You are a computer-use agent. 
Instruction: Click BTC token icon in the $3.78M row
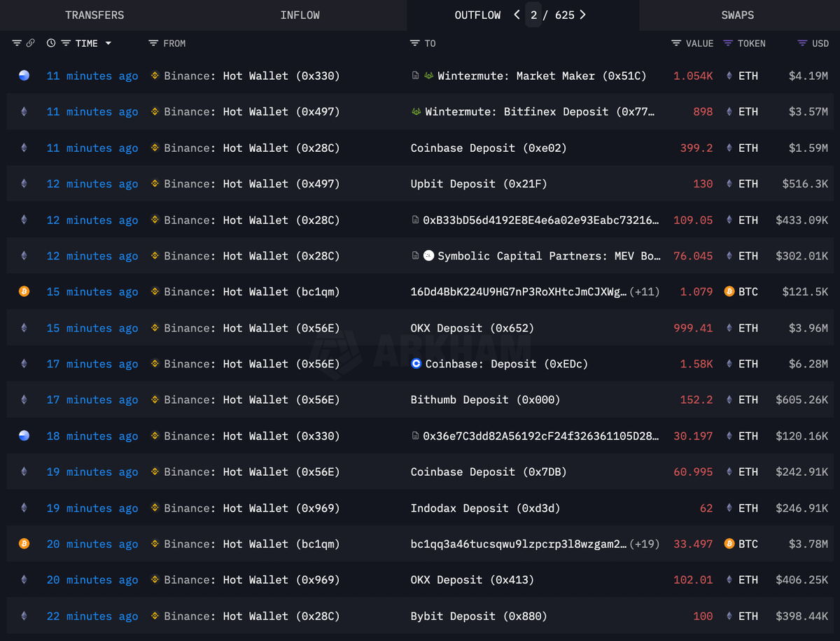(729, 544)
